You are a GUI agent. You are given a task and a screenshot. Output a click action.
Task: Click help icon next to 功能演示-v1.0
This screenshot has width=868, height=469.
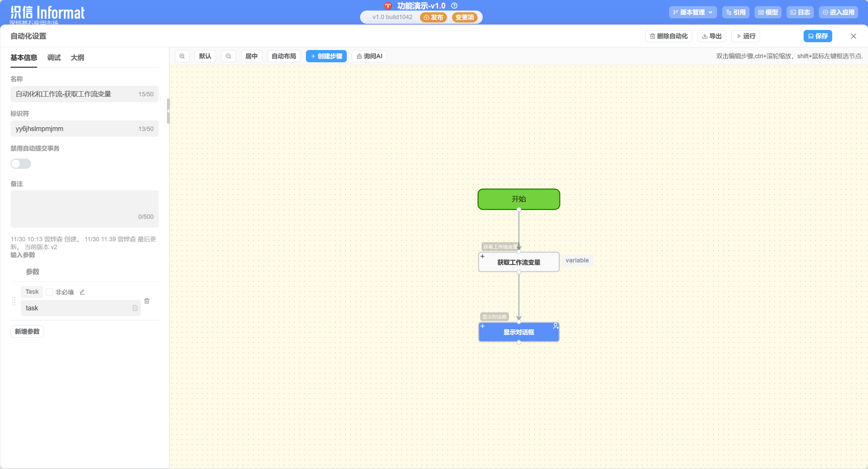(x=454, y=6)
